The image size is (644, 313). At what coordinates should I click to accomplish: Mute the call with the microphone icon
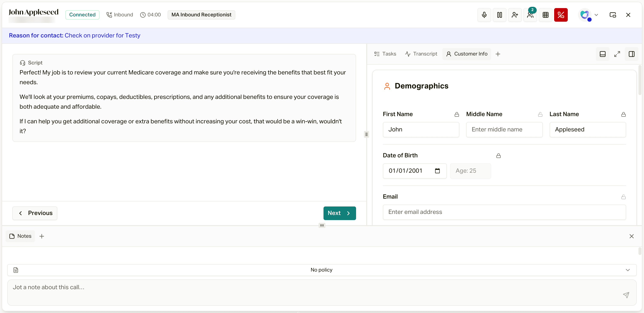(x=484, y=15)
